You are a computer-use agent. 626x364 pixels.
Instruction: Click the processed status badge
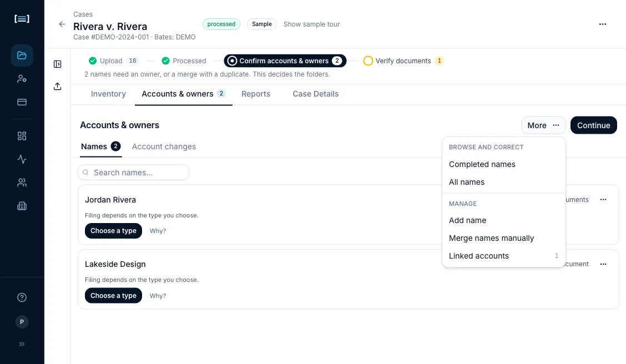click(x=221, y=24)
